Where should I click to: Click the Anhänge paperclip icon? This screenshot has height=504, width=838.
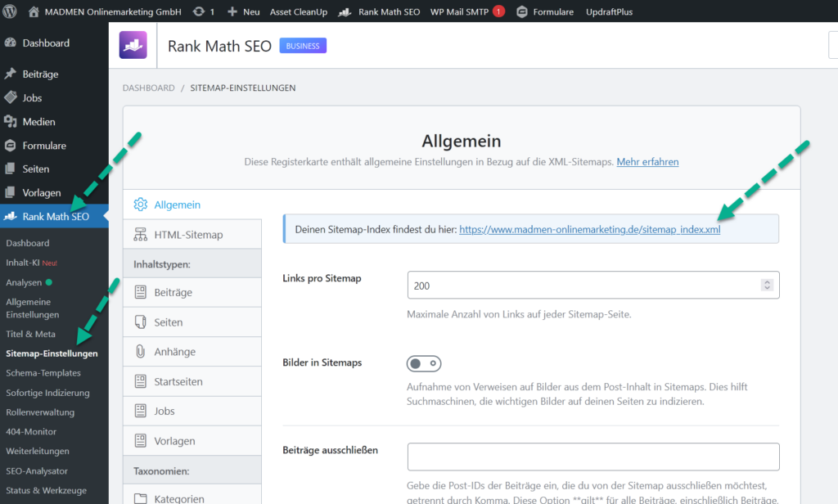pos(141,352)
